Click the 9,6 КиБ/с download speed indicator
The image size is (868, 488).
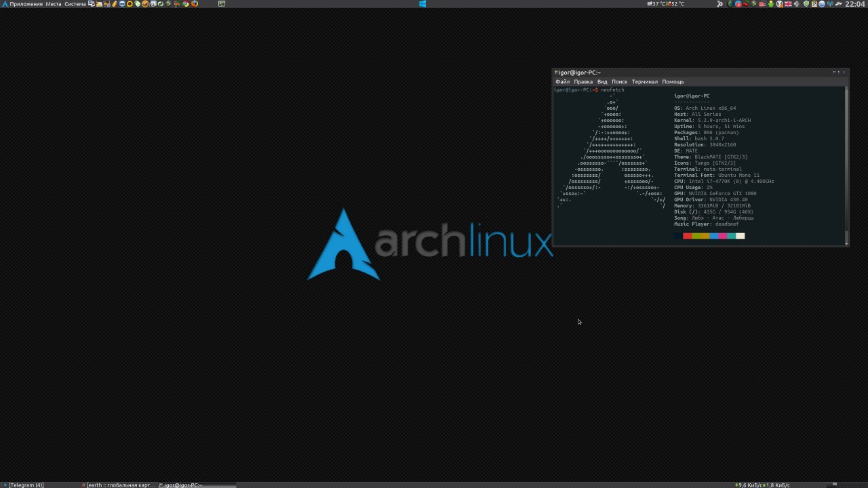[749, 485]
